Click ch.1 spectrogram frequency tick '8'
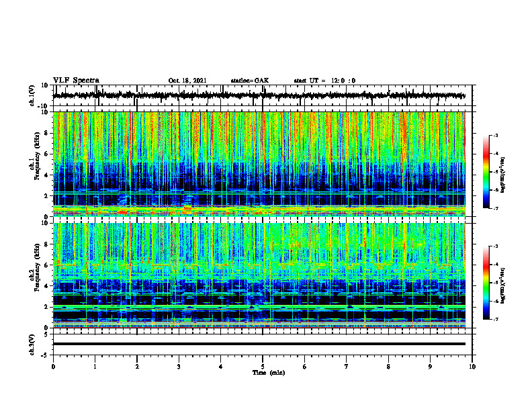This screenshot has height=411, width=532. click(47, 133)
